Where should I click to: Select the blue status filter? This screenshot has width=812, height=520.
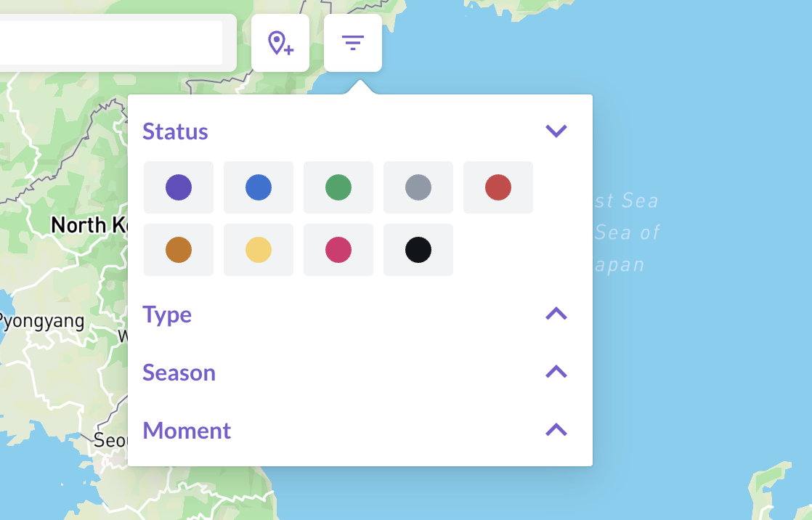(258, 187)
